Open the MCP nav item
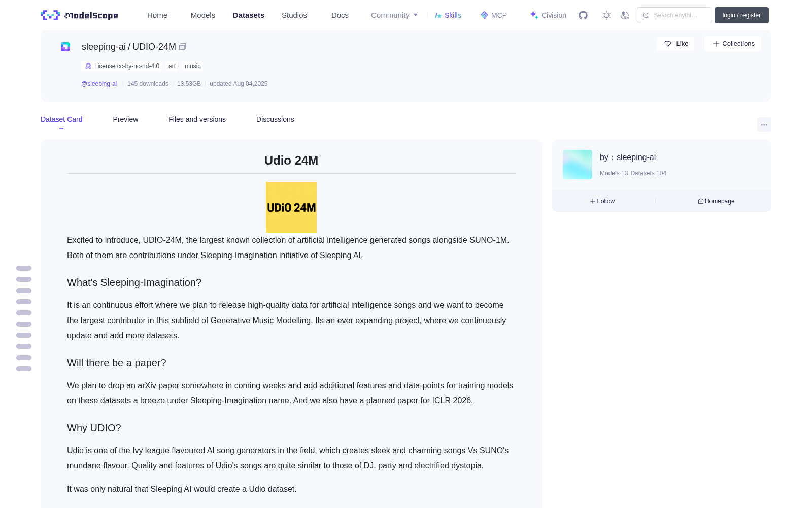 [494, 15]
